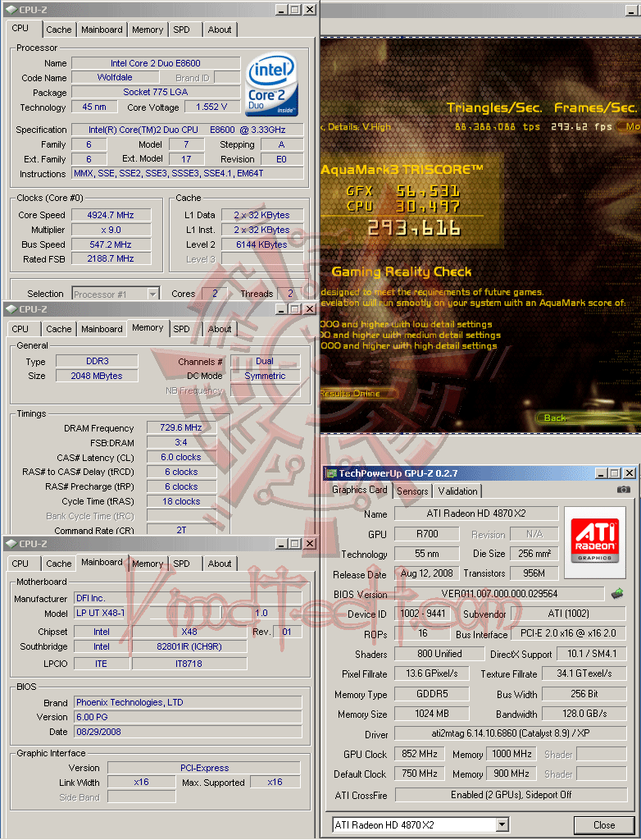Click the AquaMark3 GFX score 56,531
Viewport: 641px width, 840px height.
427,191
